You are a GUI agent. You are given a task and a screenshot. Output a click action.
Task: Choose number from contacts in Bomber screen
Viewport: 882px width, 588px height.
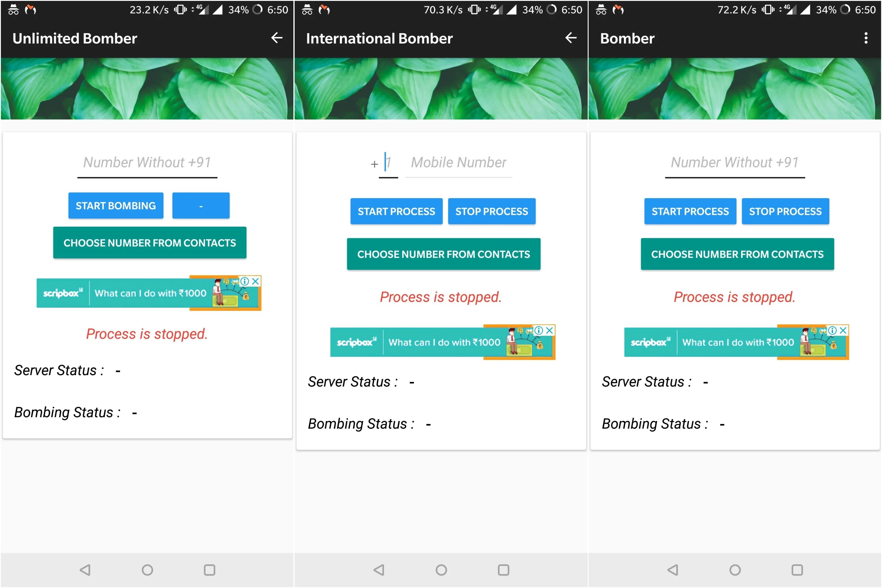click(737, 254)
